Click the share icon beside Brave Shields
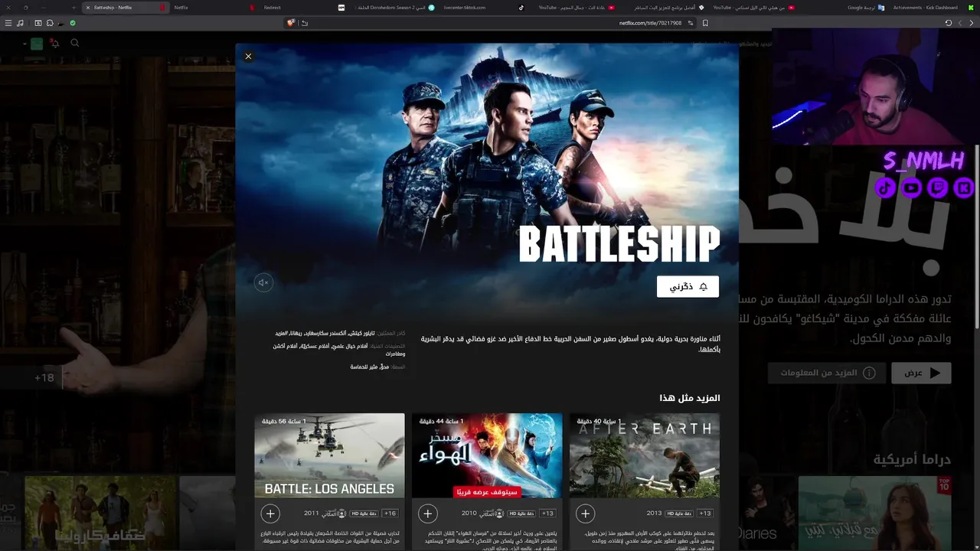980x551 pixels. pyautogui.click(x=305, y=23)
